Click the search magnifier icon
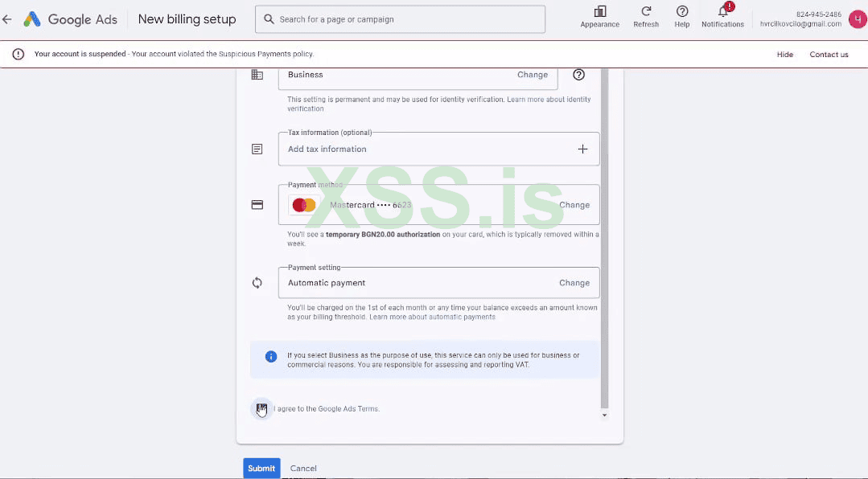868x479 pixels. (x=269, y=19)
